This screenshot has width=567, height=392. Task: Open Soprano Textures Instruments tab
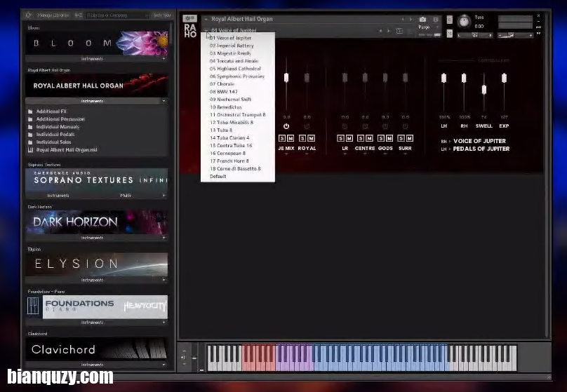click(58, 196)
